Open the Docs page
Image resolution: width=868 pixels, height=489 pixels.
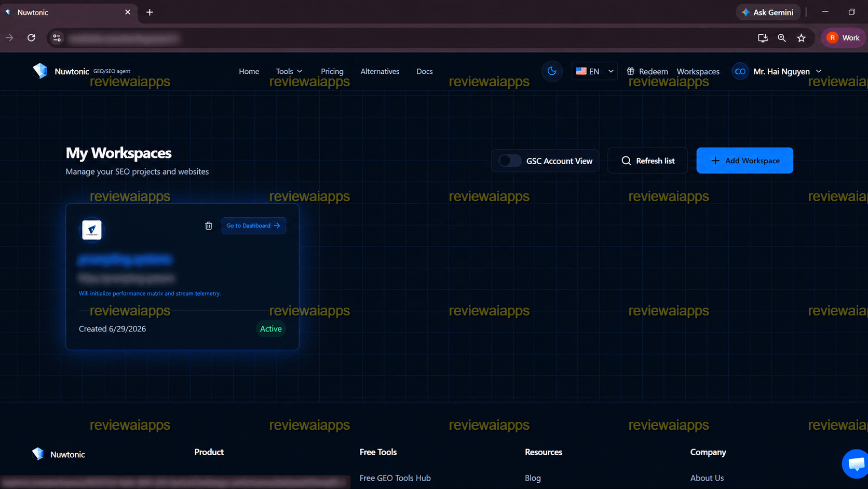(x=425, y=71)
